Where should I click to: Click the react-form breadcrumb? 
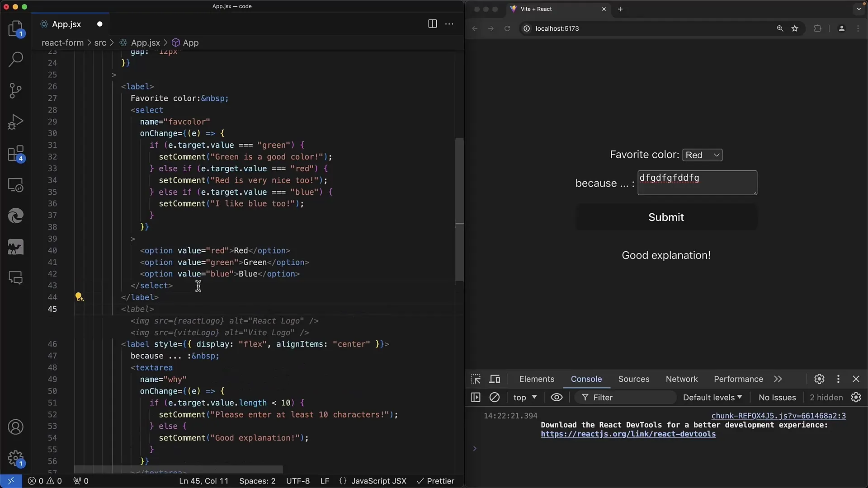(62, 42)
